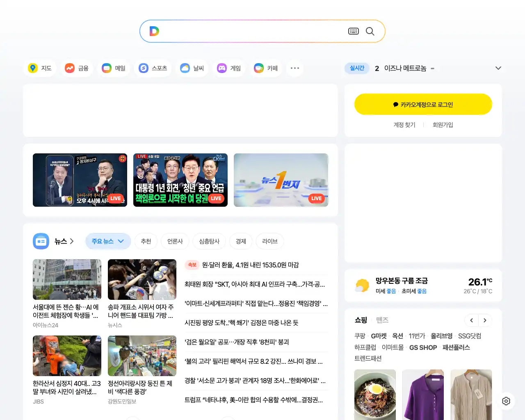Open headline 시진핑 평양 도착
The height and width of the screenshot is (420, 525).
(241, 323)
